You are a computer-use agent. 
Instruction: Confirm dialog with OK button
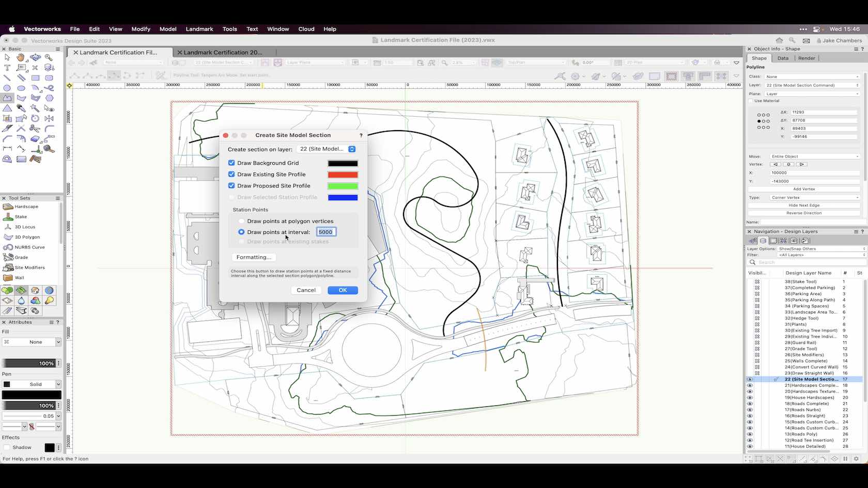(343, 290)
